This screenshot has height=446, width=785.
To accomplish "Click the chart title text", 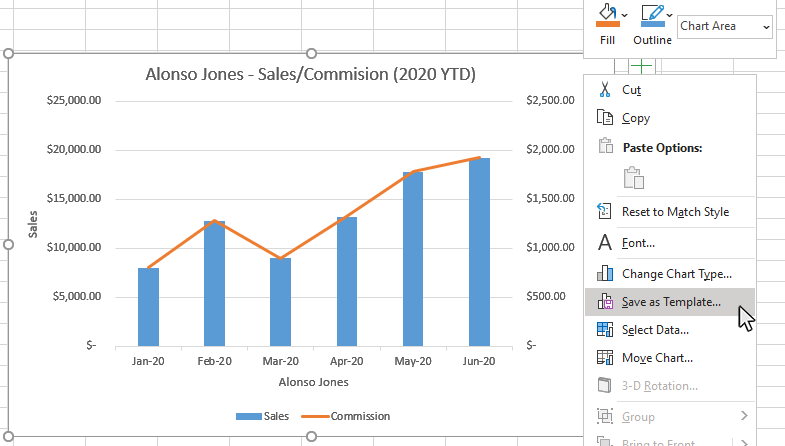I will click(x=310, y=74).
